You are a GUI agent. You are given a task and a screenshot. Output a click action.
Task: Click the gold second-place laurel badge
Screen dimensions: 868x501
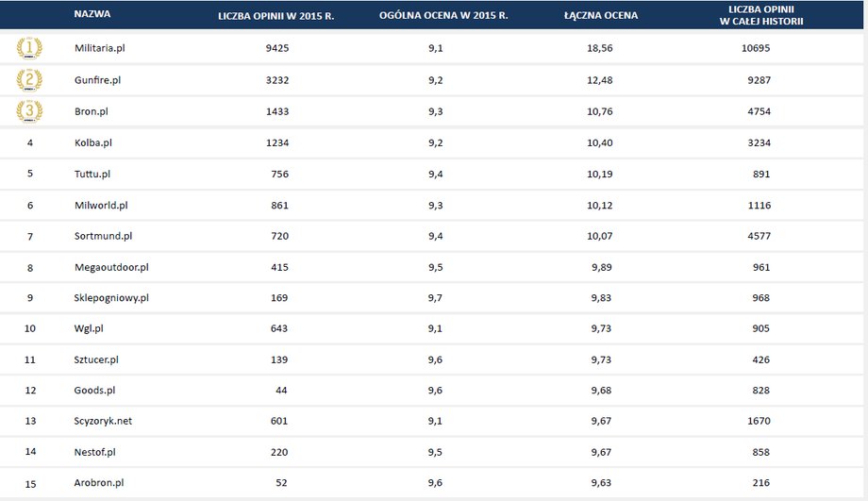point(29,79)
